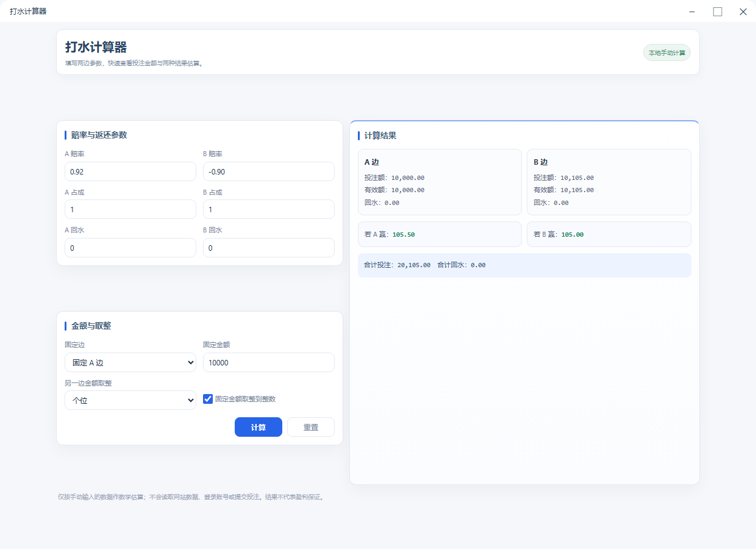Focus the A 占成 field

(130, 209)
